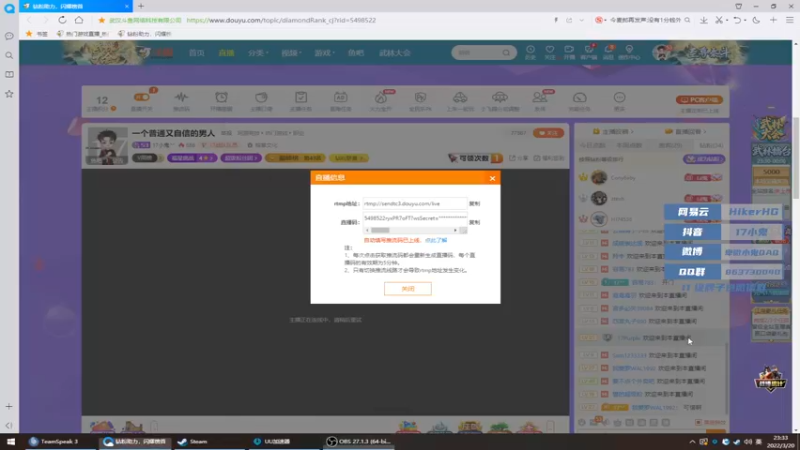The width and height of the screenshot is (800, 450).
Task: Copy the rtmp address using its 复制 link
Action: click(474, 204)
